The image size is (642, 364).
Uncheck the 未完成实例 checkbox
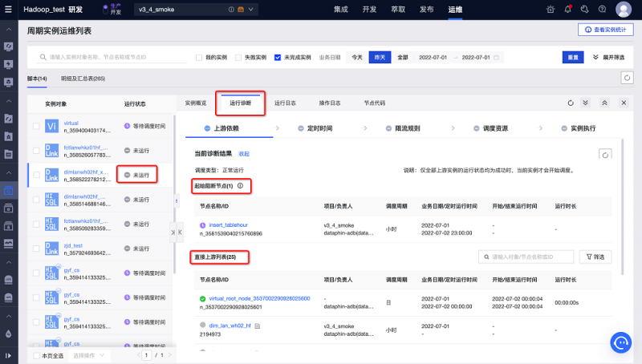pyautogui.click(x=278, y=58)
